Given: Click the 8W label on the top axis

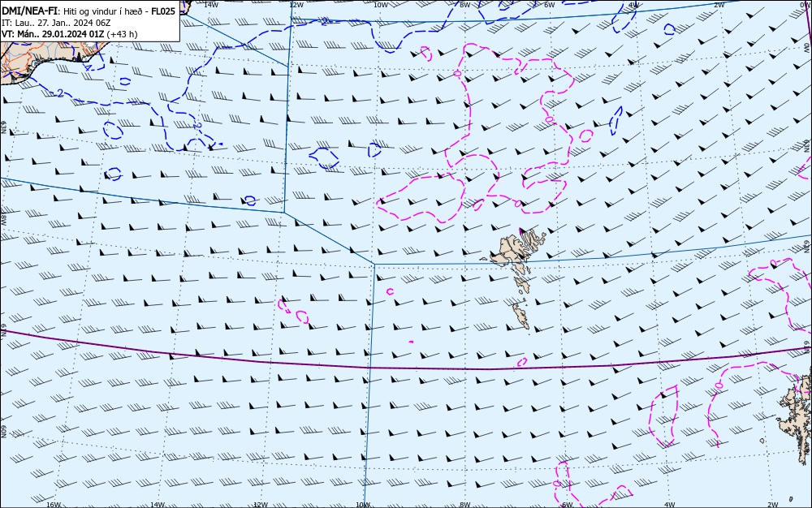Looking at the screenshot, I should click(x=465, y=5).
